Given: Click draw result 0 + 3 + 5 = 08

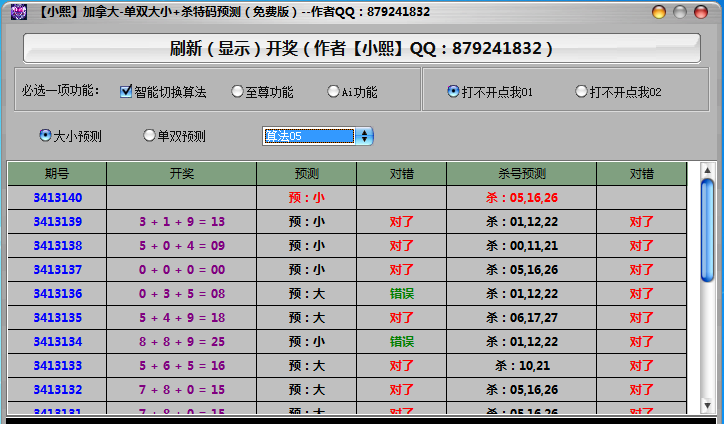Looking at the screenshot, I should pos(182,294).
